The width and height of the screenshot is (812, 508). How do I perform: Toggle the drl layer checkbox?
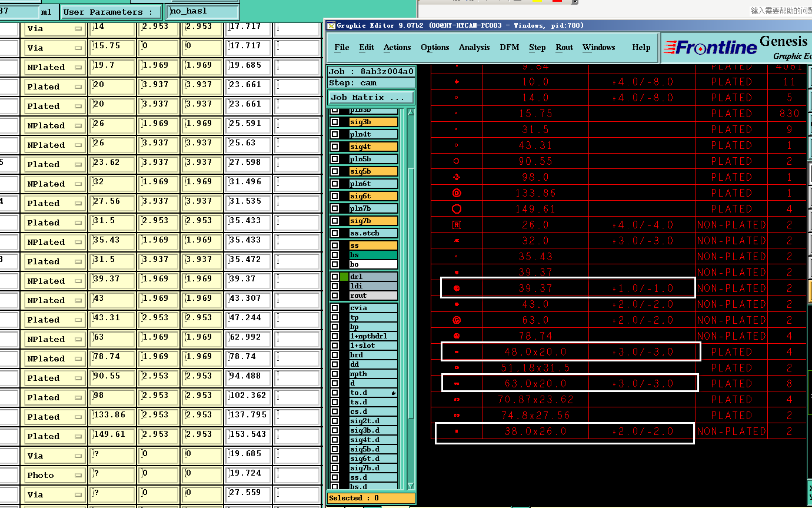[335, 277]
